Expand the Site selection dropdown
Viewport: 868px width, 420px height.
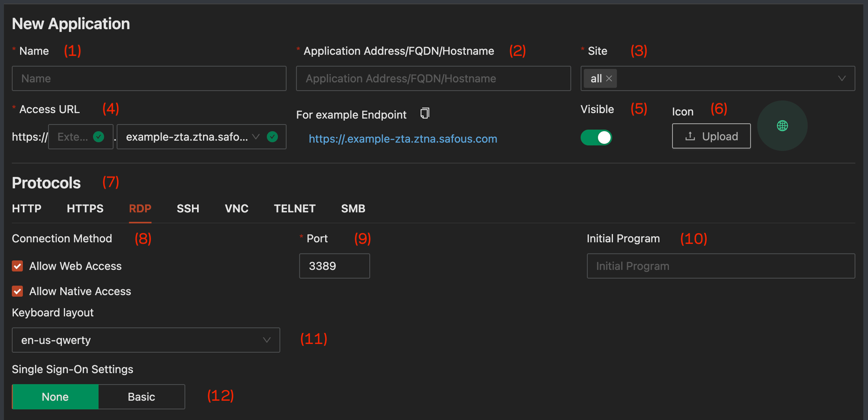[842, 78]
